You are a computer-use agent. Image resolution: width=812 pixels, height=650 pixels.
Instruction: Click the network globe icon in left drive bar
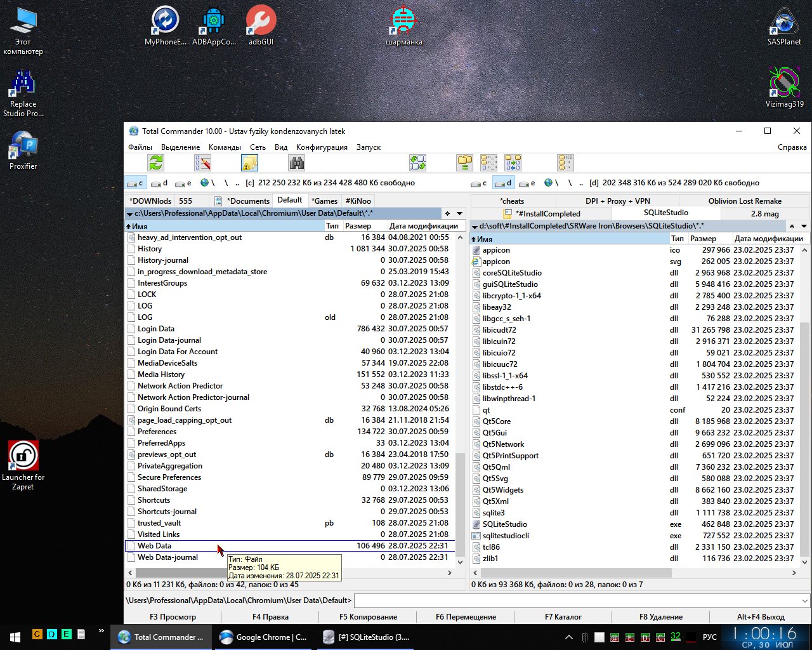(204, 183)
